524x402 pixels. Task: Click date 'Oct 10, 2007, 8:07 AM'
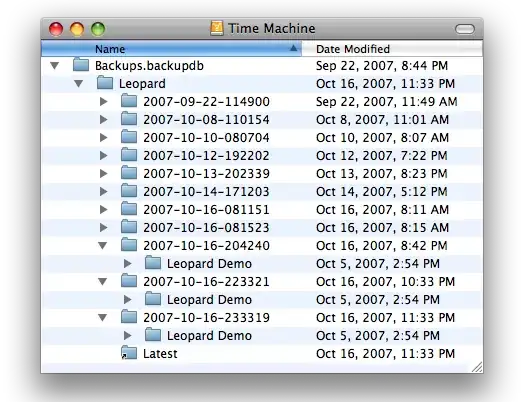(x=382, y=138)
